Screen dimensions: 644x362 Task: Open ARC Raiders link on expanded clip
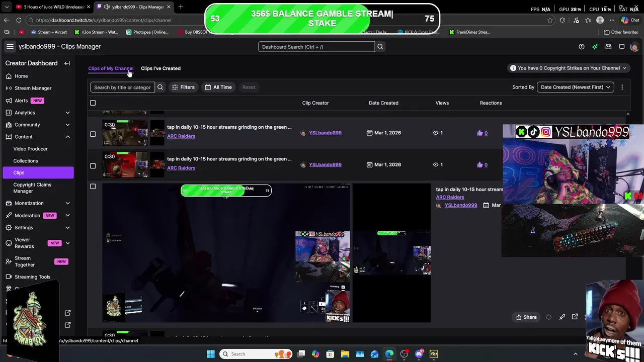pos(450,197)
